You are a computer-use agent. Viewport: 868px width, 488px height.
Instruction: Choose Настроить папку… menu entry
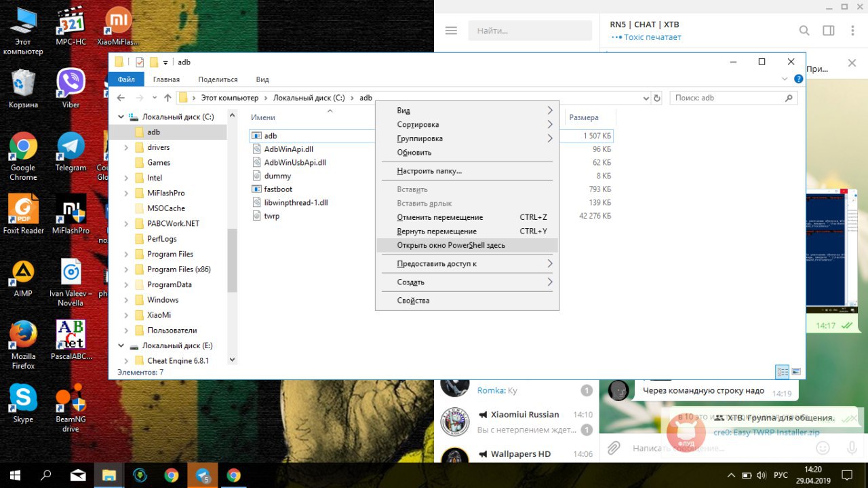[467, 171]
